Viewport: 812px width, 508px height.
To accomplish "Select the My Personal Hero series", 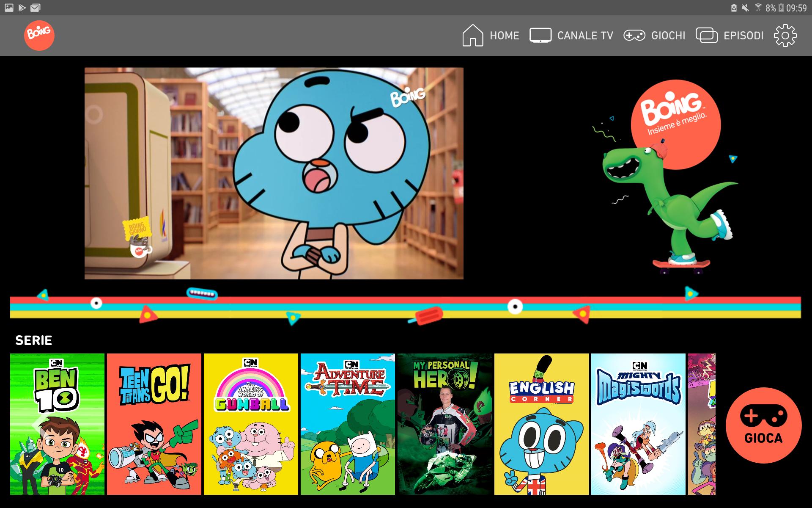I will tap(444, 424).
